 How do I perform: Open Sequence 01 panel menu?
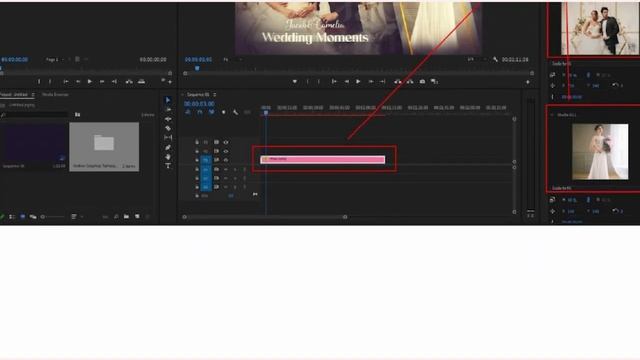(x=215, y=95)
